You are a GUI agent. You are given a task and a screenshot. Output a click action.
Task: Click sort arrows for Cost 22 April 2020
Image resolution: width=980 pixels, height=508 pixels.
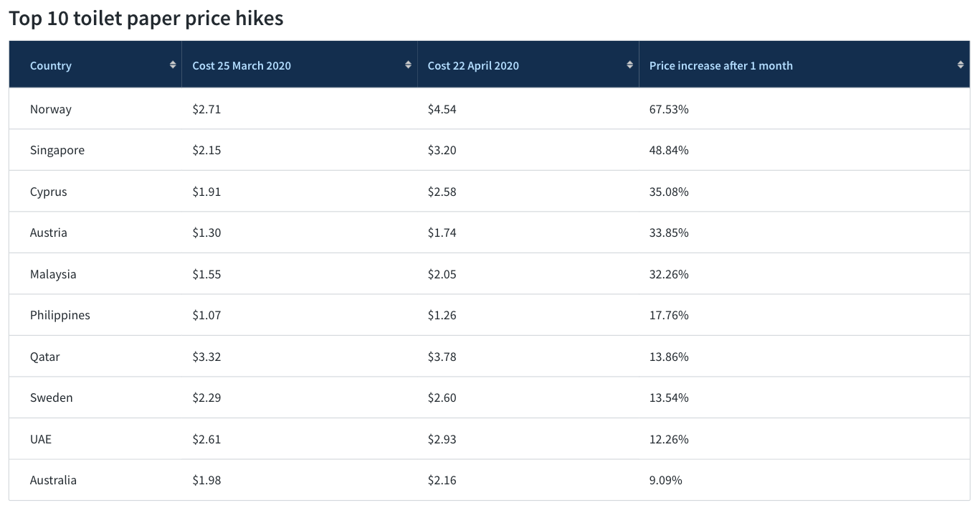click(x=629, y=65)
